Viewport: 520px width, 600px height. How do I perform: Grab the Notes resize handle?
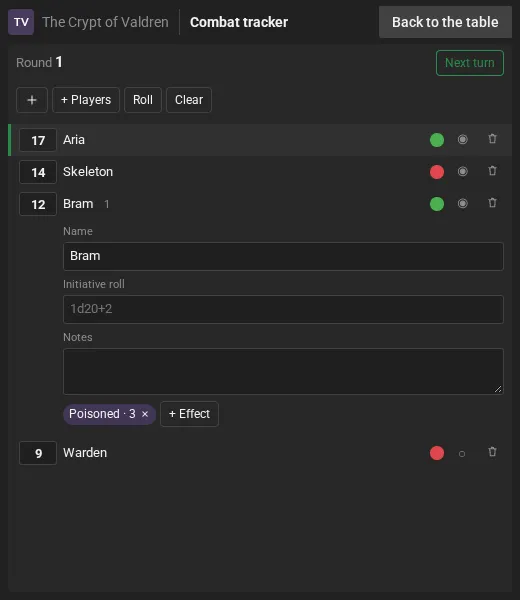tap(498, 389)
